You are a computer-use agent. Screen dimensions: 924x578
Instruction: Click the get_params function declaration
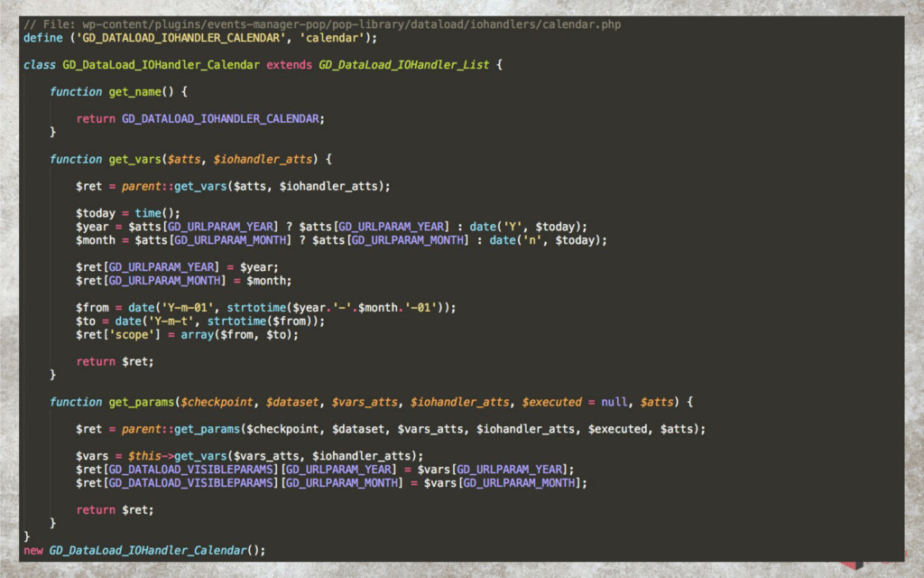coord(371,402)
